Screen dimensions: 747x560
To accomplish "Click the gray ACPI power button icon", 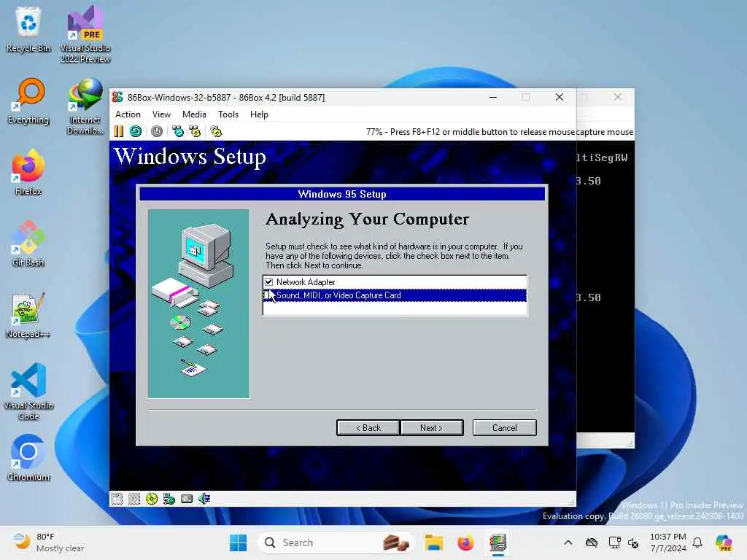I will tap(157, 131).
